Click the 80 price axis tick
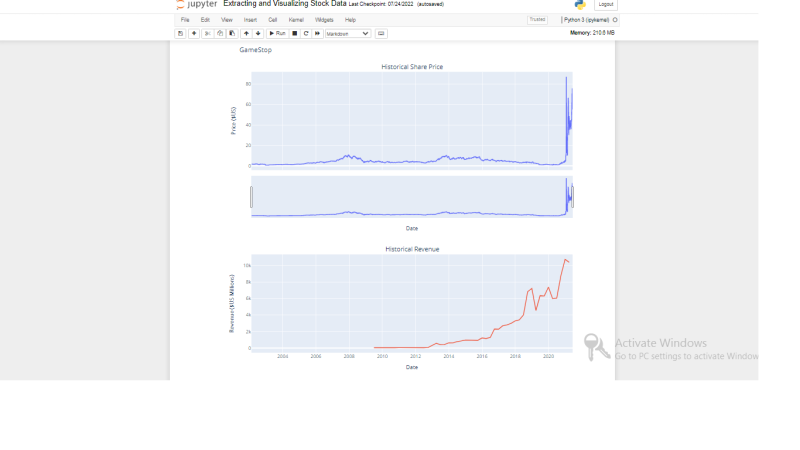 point(248,84)
